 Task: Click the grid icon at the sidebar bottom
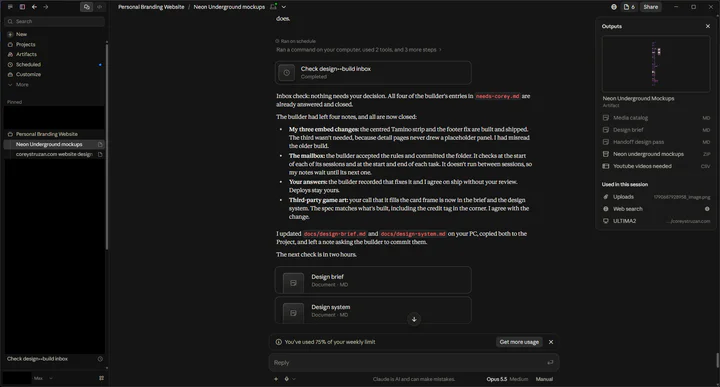tap(101, 378)
